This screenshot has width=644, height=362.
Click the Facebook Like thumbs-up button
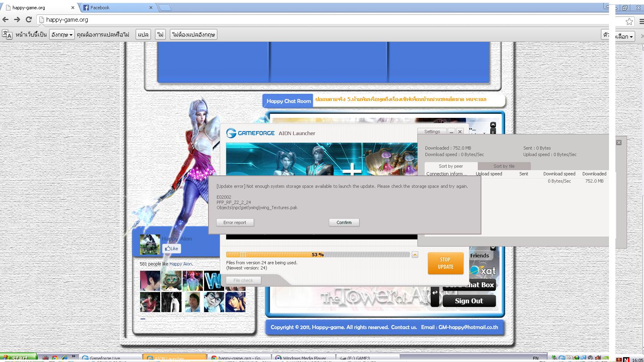click(x=171, y=249)
